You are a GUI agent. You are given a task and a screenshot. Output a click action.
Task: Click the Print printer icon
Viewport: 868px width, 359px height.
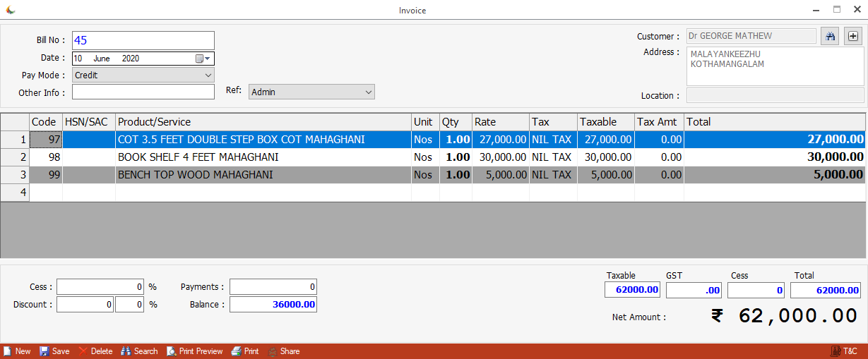tap(237, 351)
